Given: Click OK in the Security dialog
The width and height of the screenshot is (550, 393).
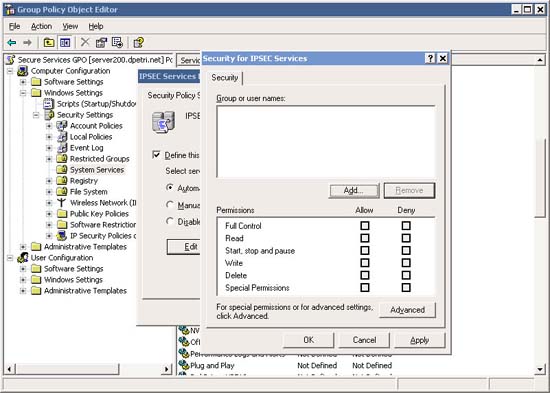Looking at the screenshot, I should [309, 340].
